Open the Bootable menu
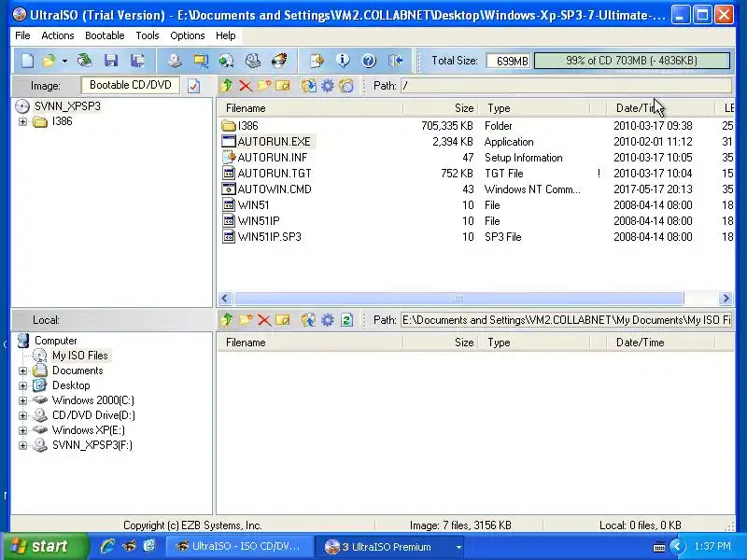 point(105,35)
